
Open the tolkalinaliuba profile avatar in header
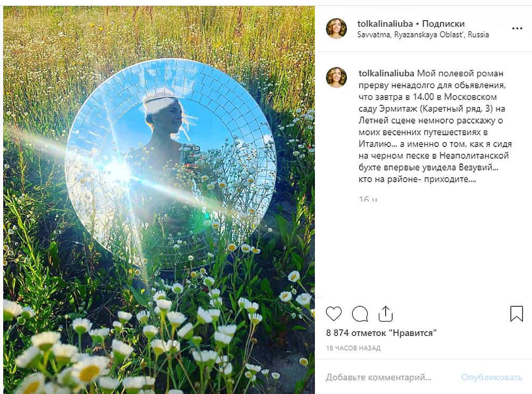pyautogui.click(x=336, y=29)
